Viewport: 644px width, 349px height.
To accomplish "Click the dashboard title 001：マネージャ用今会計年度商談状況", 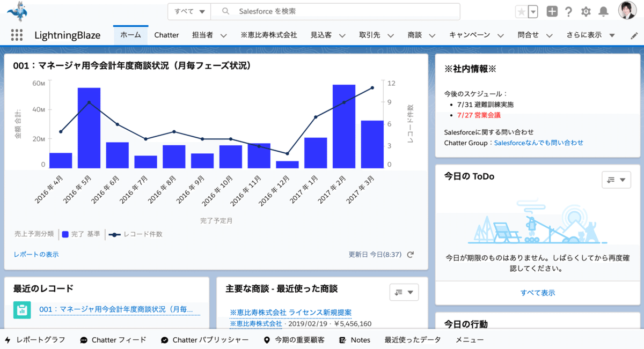I will click(132, 66).
